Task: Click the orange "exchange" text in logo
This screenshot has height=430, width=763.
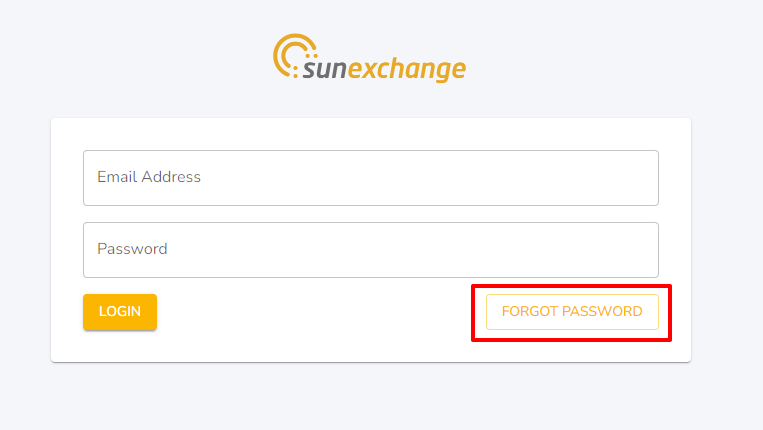Action: (x=407, y=69)
